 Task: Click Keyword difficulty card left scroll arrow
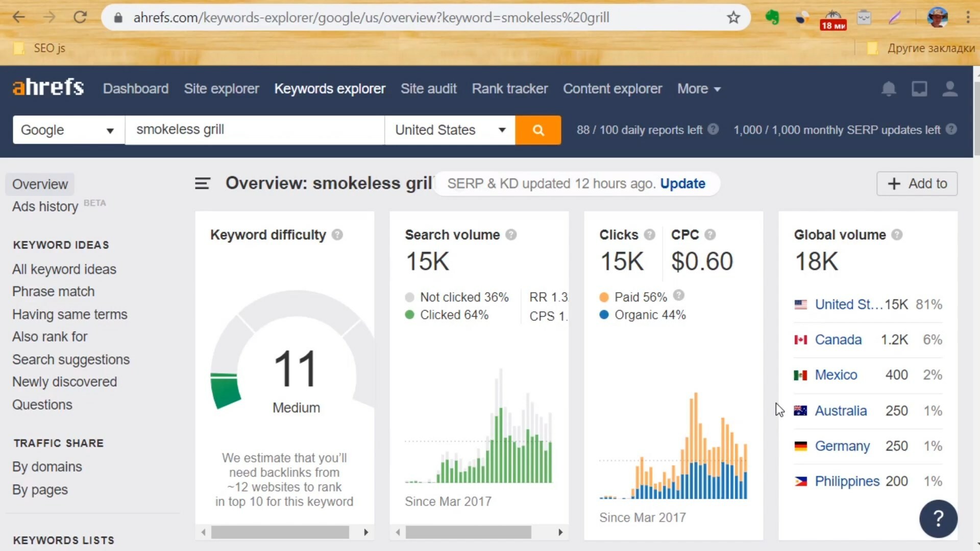(204, 532)
